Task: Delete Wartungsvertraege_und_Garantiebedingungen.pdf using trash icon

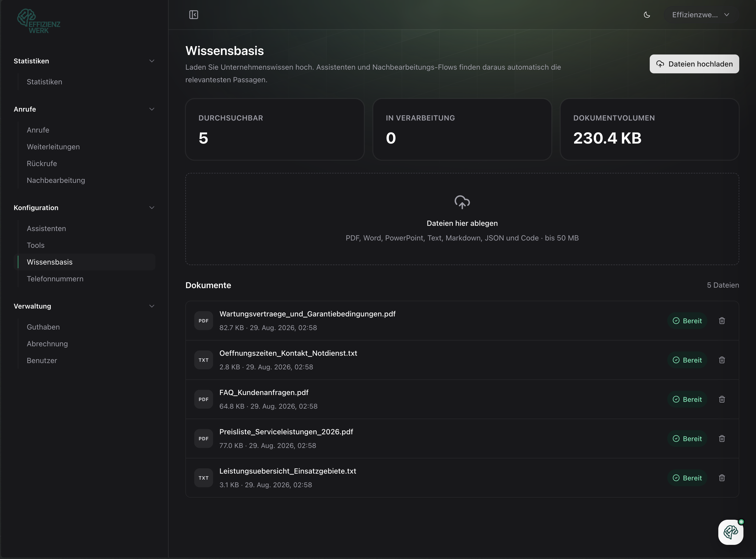Action: [x=722, y=320]
